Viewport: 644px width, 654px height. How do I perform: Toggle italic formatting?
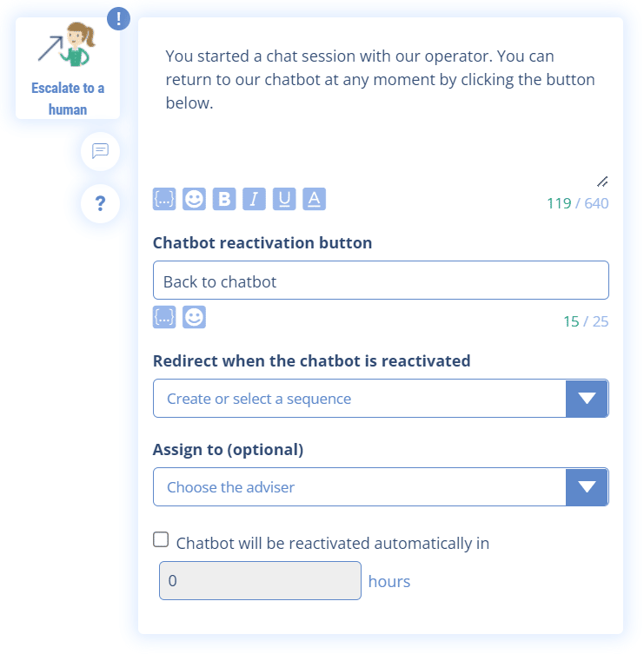pos(254,199)
